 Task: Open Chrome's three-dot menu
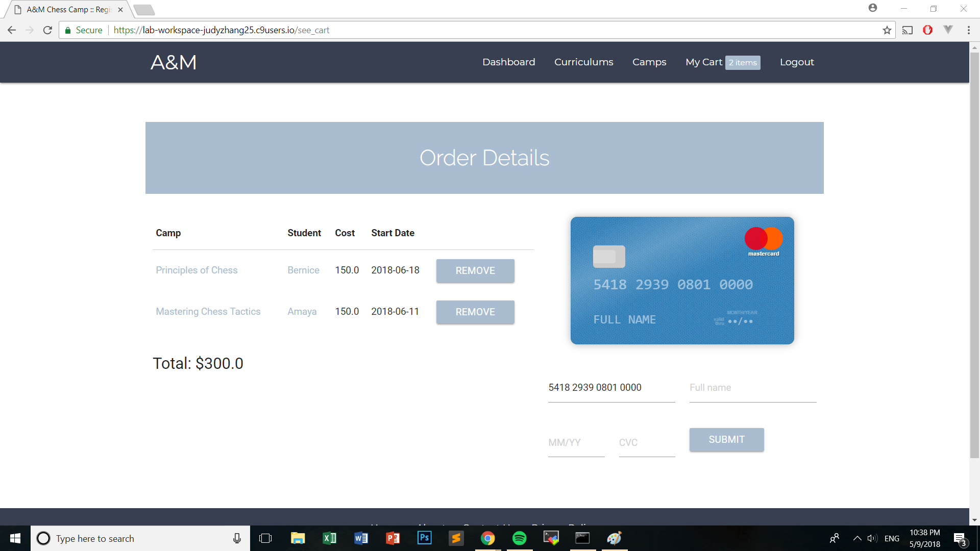coord(968,30)
